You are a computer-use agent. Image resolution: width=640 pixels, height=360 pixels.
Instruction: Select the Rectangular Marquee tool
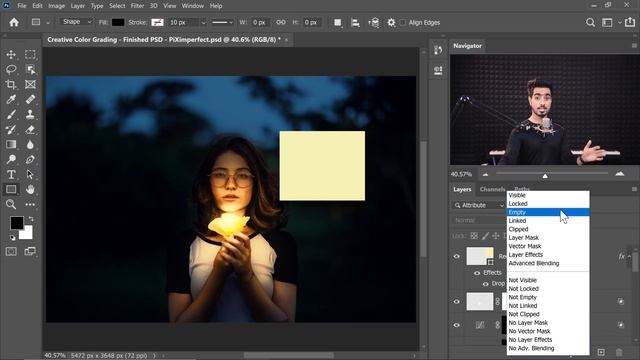point(30,54)
